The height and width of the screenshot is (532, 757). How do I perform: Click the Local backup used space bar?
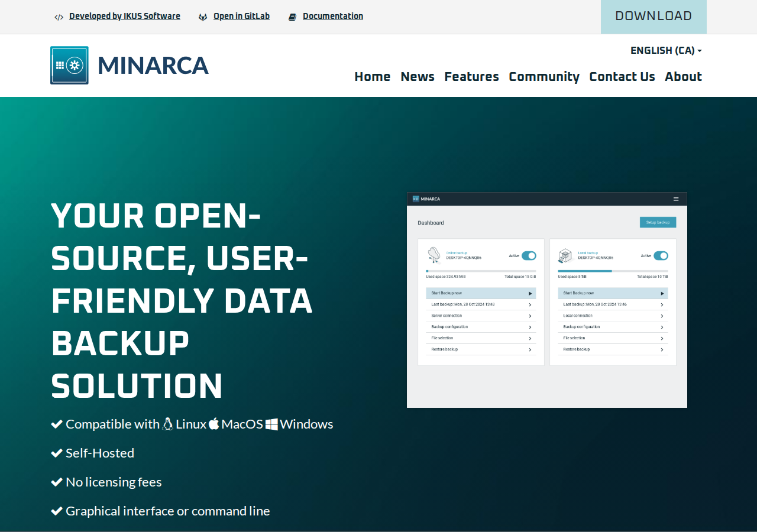click(x=613, y=271)
